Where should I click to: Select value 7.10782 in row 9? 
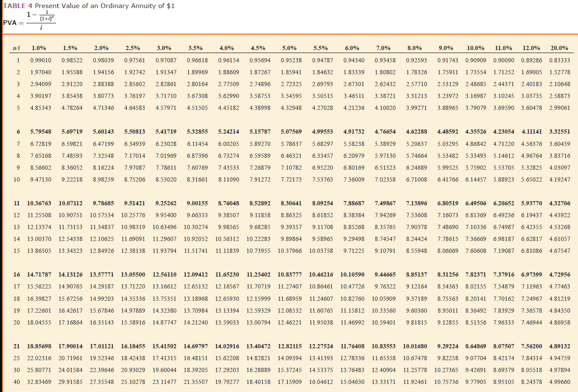click(291, 168)
